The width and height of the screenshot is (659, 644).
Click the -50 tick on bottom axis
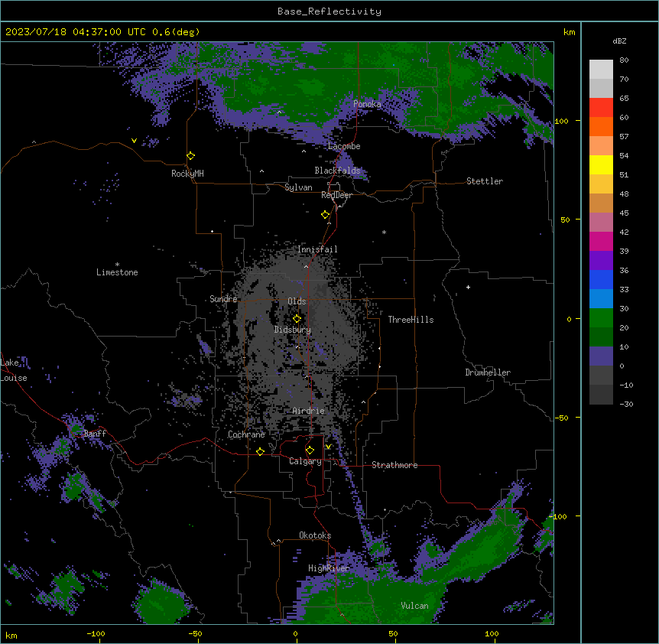coord(195,634)
